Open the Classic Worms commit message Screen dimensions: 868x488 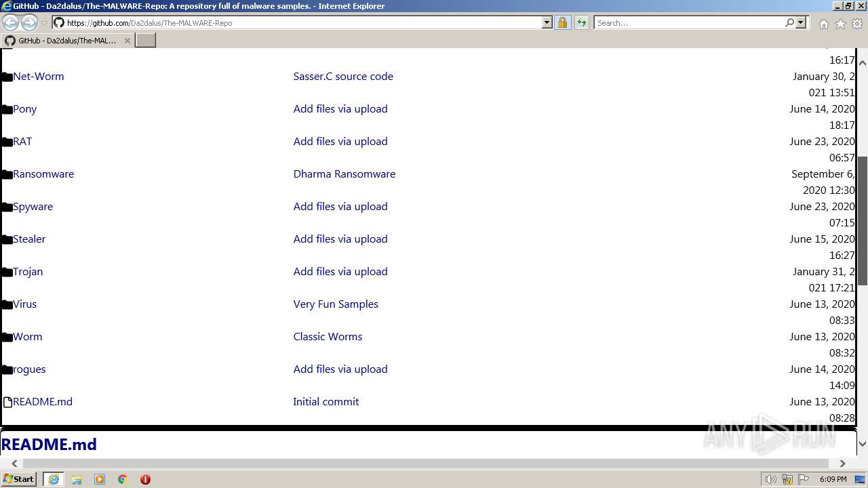pos(328,337)
